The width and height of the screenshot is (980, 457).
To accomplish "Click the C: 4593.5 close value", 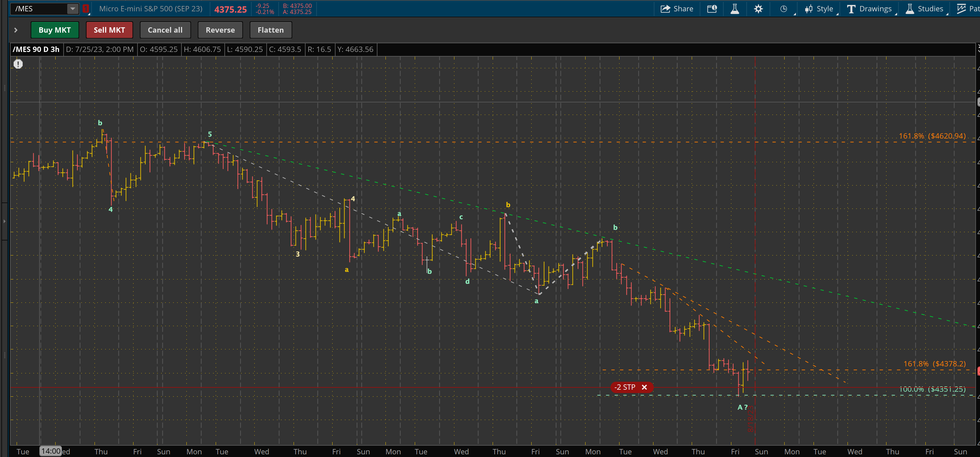I will (285, 50).
